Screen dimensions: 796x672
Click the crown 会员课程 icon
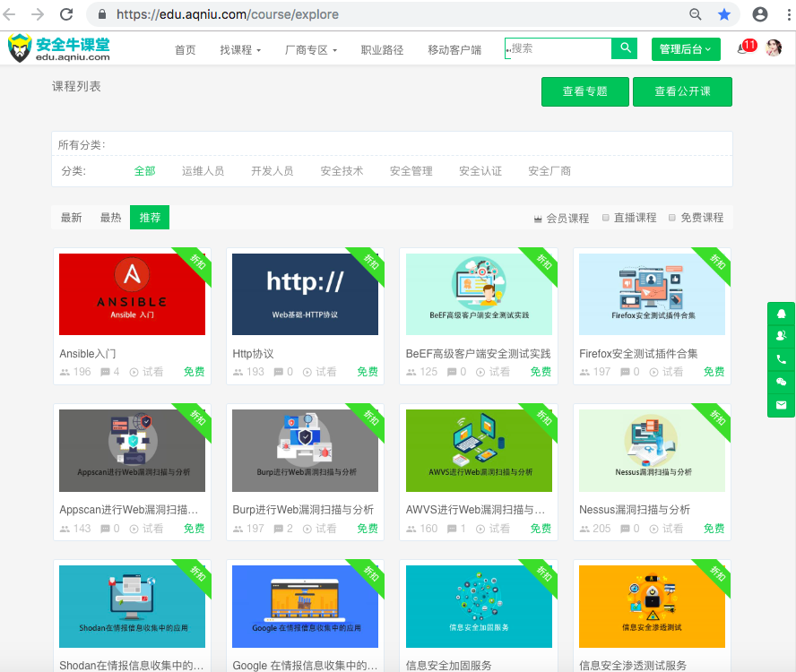click(538, 219)
